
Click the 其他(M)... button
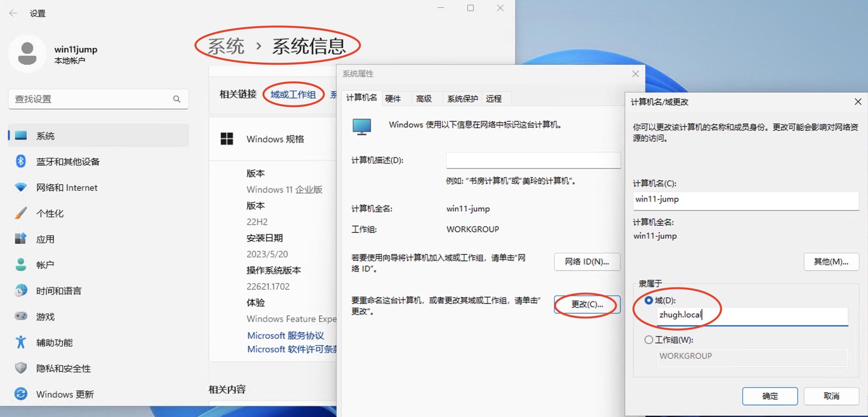click(831, 262)
